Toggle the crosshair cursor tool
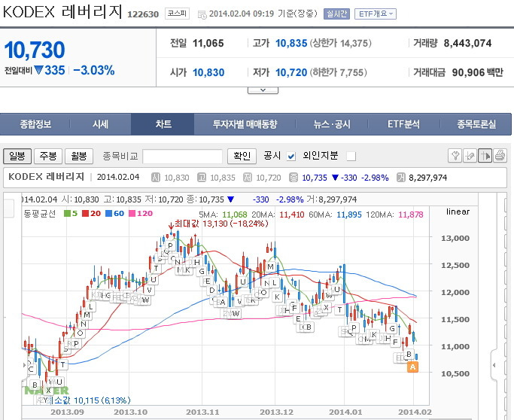This screenshot has height=420, width=514. coord(485,155)
